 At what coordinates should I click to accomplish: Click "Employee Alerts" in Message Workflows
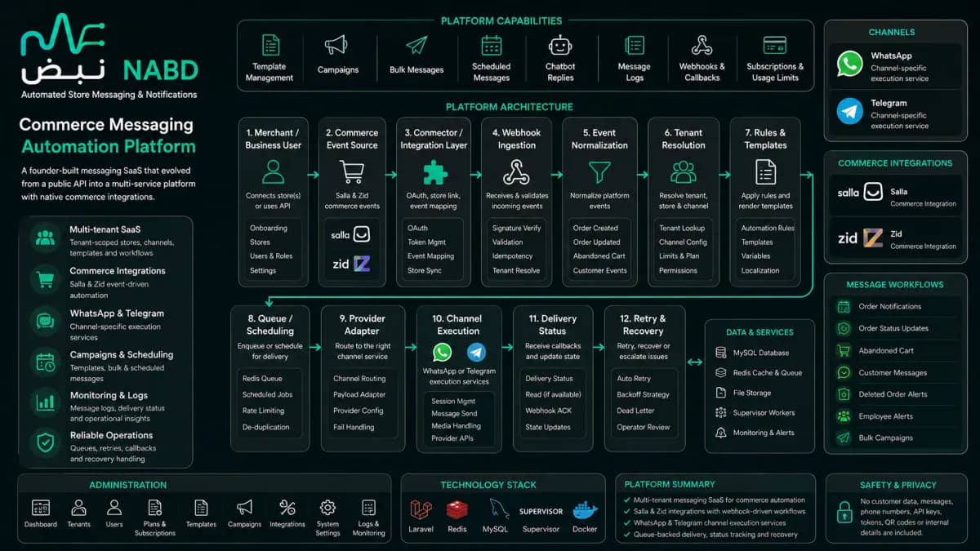pos(885,416)
